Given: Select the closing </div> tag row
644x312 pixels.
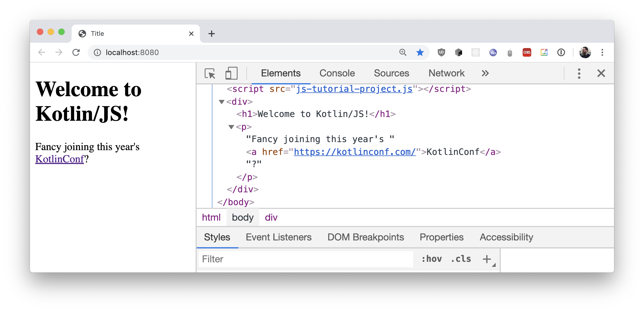Looking at the screenshot, I should pos(243,190).
